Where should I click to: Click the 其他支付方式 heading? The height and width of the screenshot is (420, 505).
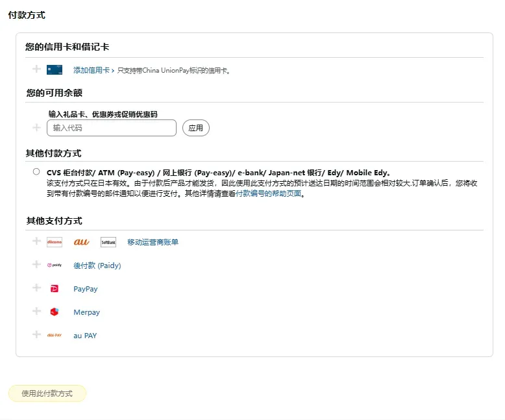[x=55, y=221]
